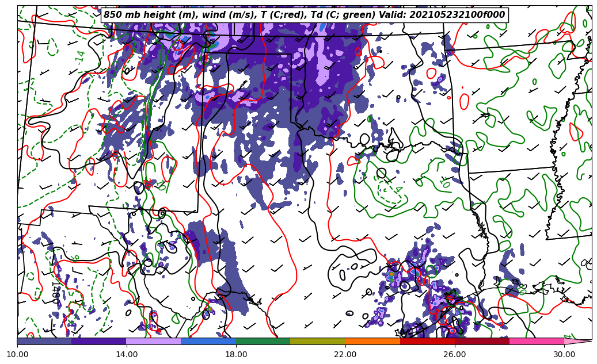Click the black 1480 height contour label
The height and width of the screenshot is (364, 597).
pyautogui.click(x=56, y=292)
